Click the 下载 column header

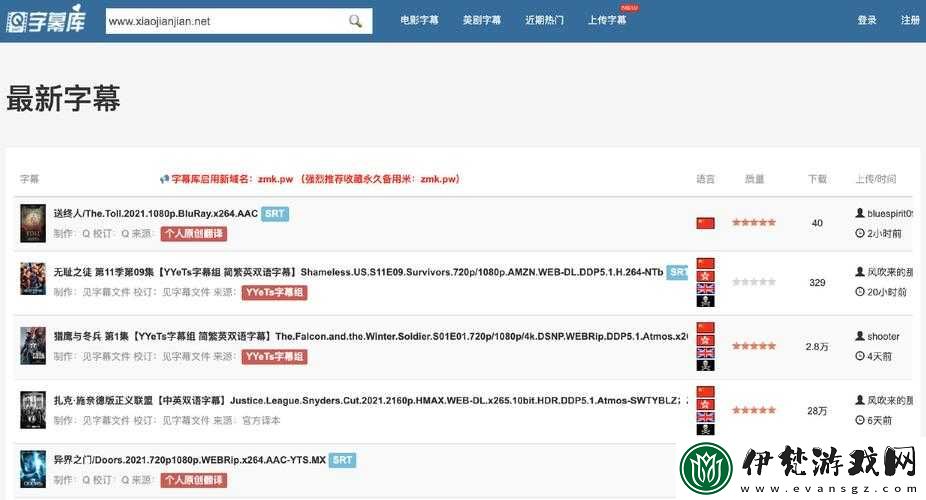pyautogui.click(x=817, y=179)
